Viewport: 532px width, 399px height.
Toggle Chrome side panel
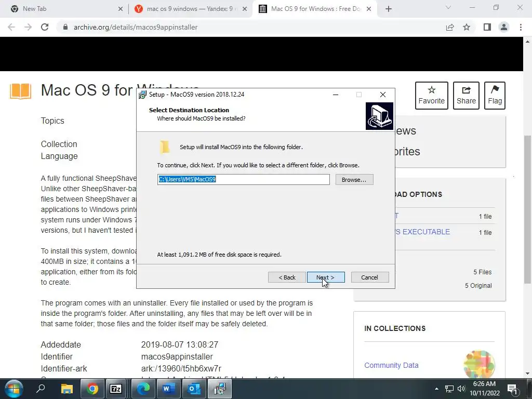[487, 27]
